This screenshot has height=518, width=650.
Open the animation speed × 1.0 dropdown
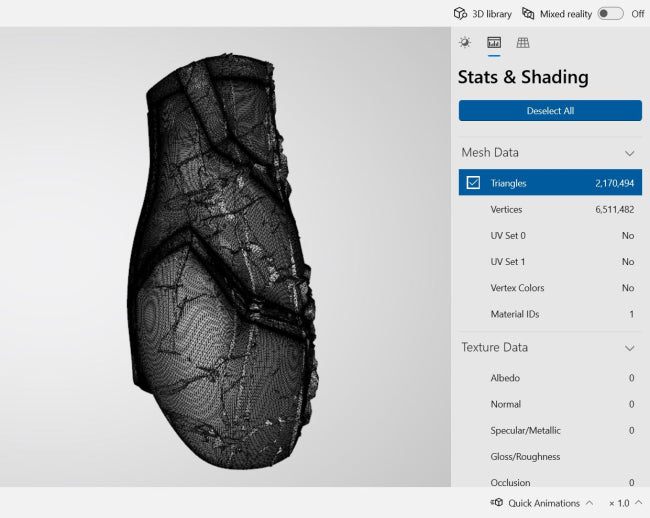point(626,503)
